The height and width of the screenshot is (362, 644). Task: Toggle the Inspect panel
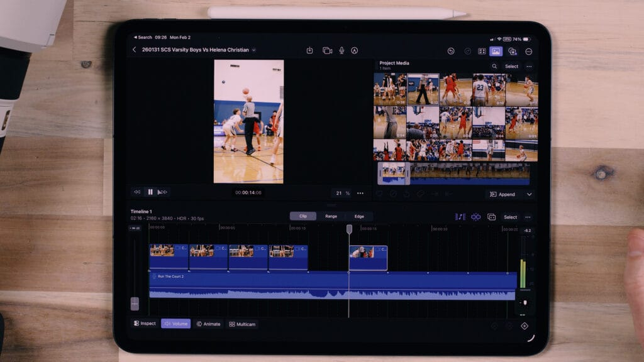(x=145, y=324)
